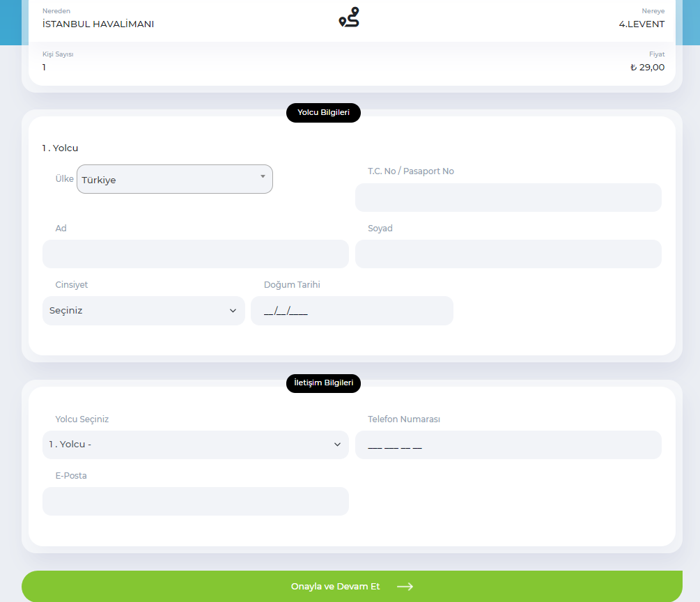The height and width of the screenshot is (602, 700).
Task: Click the İSTANBUL HAVALİMANI origin text
Action: coord(98,24)
